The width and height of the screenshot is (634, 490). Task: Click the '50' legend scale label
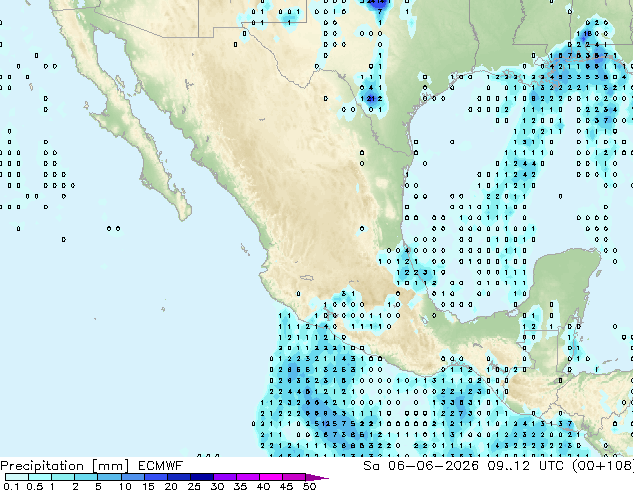(309, 486)
